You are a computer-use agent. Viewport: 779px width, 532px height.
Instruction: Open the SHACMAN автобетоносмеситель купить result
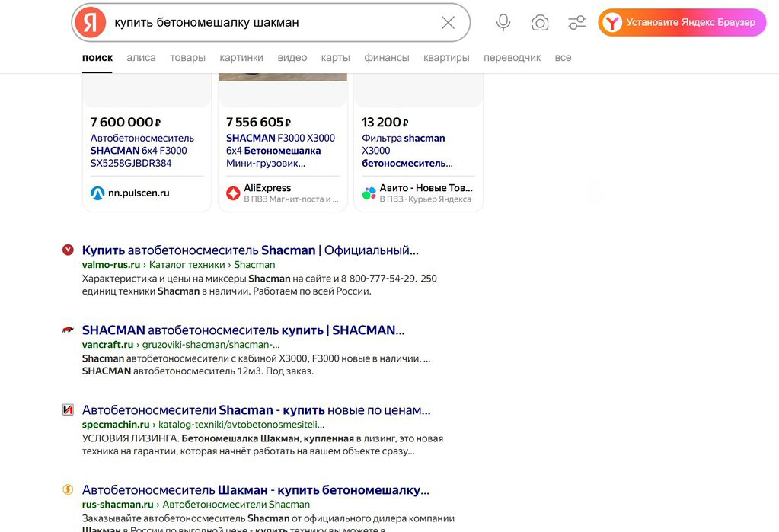coord(242,330)
